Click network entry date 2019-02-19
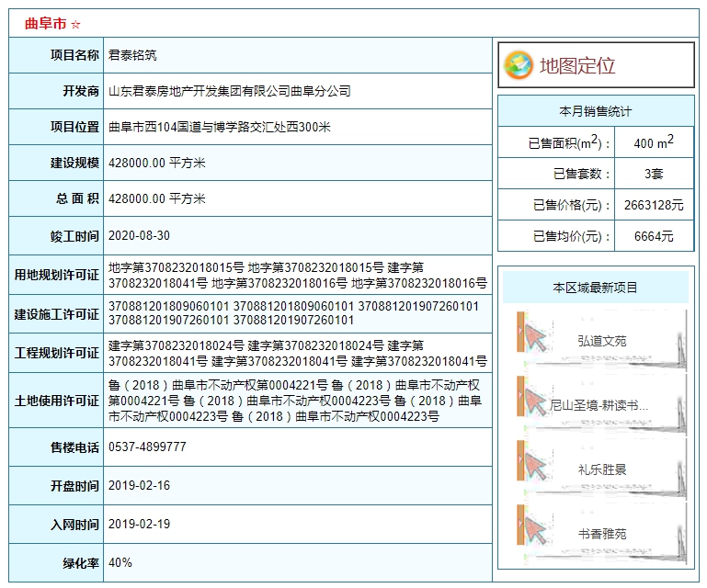The image size is (707, 588). pyautogui.click(x=139, y=524)
